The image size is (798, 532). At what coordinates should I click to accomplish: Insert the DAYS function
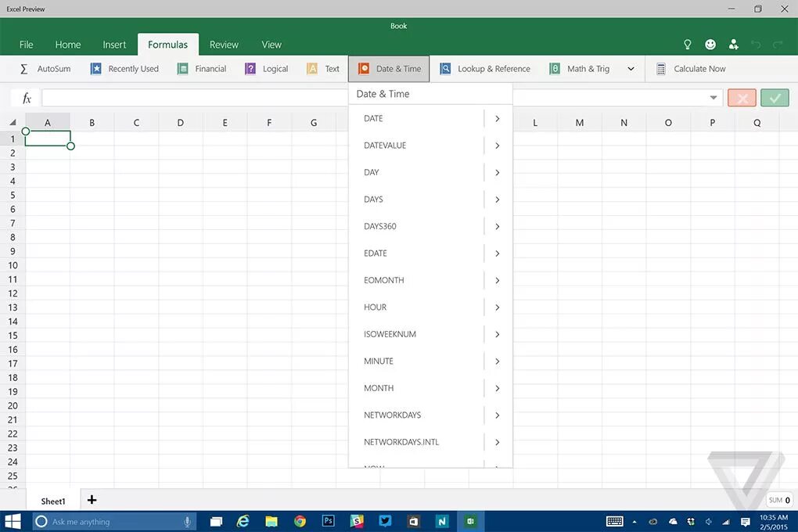pos(415,199)
